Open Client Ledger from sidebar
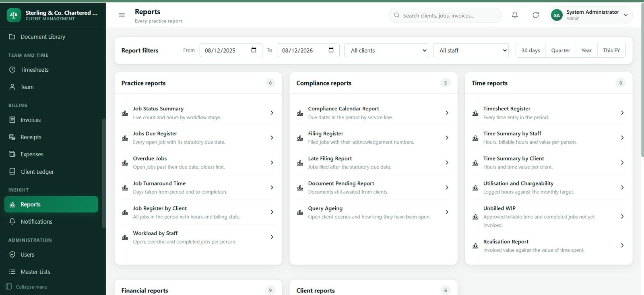The width and height of the screenshot is (644, 295). pos(51,172)
